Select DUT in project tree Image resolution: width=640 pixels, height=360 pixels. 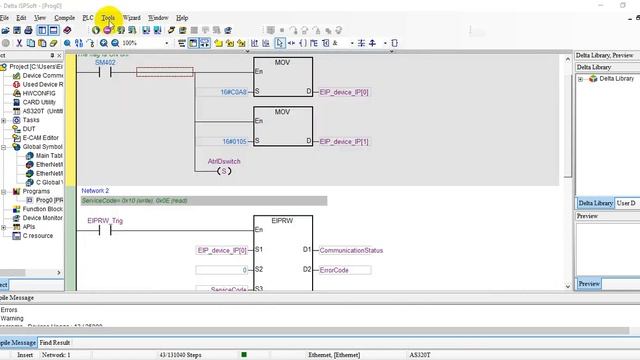pyautogui.click(x=29, y=129)
